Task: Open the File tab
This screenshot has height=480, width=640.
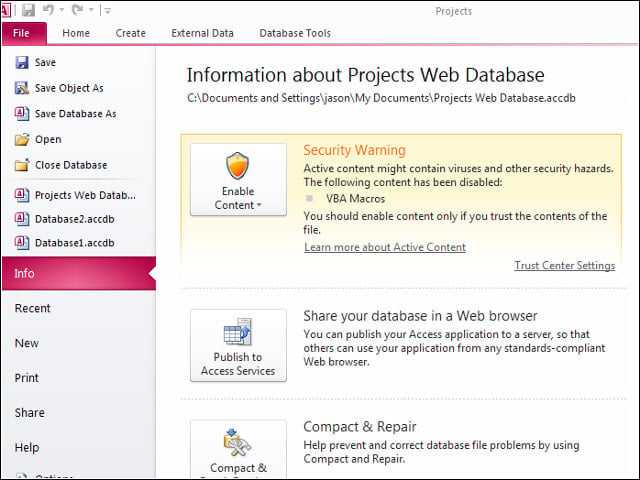Action: coord(24,33)
